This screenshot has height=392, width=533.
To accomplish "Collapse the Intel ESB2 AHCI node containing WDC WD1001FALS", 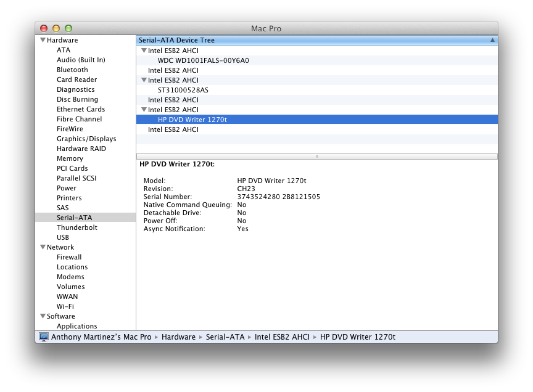I will (144, 51).
